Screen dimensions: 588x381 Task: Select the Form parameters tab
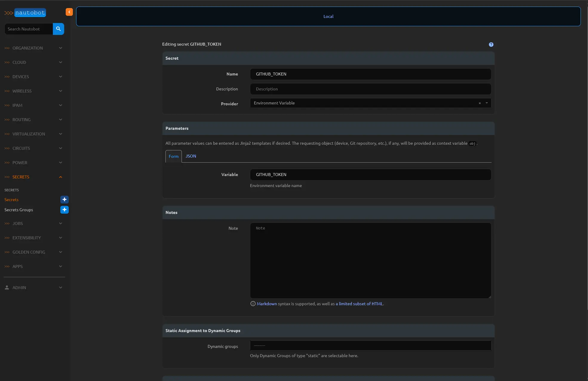pos(174,156)
